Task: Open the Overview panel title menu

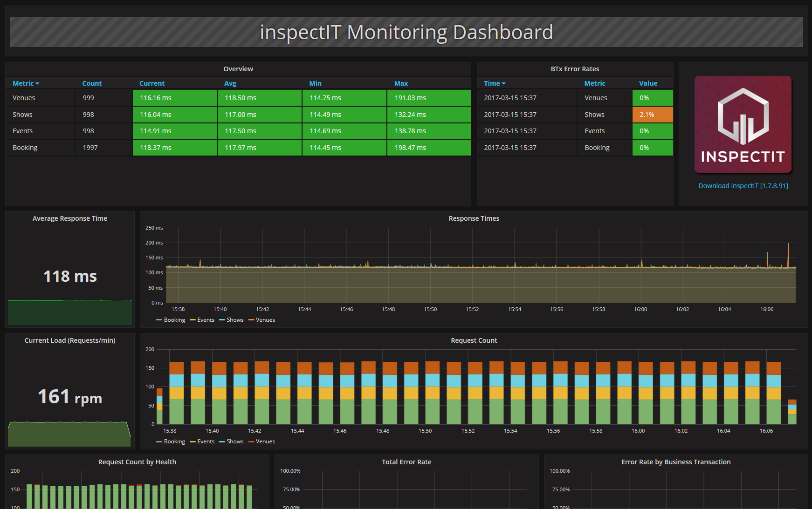Action: tap(238, 69)
